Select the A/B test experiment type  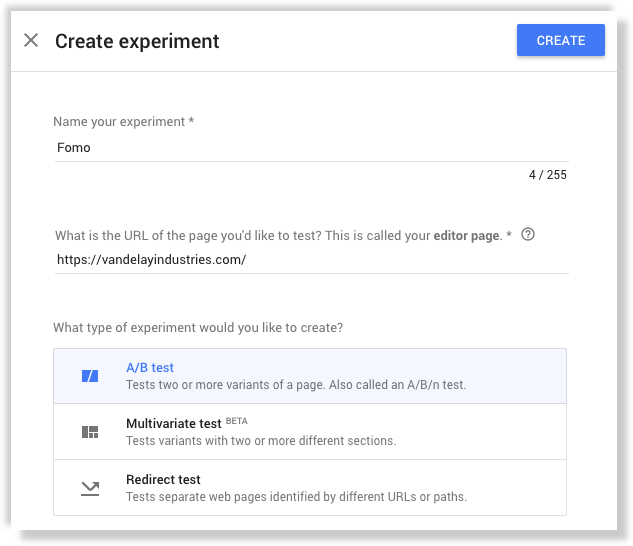(310, 376)
